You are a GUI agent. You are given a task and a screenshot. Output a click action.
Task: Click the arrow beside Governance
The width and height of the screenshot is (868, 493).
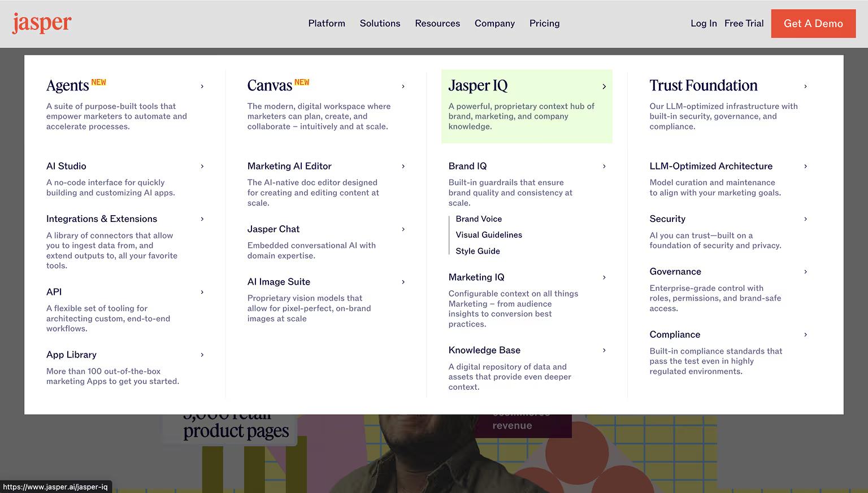pyautogui.click(x=805, y=272)
